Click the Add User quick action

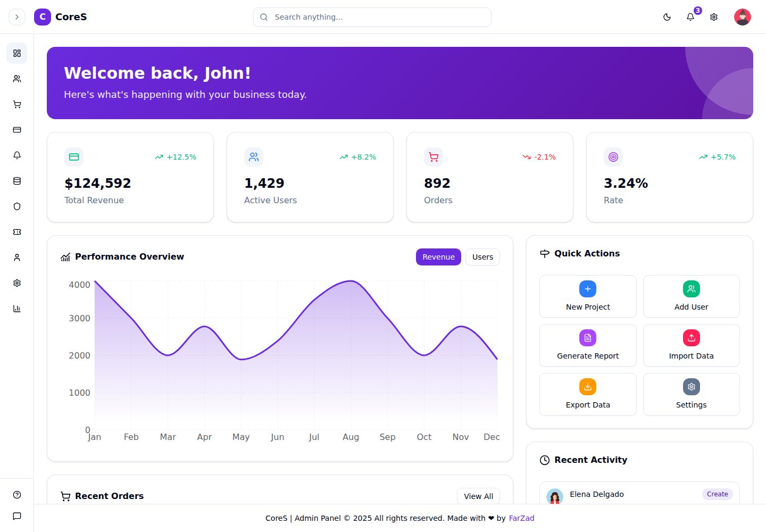tap(692, 296)
